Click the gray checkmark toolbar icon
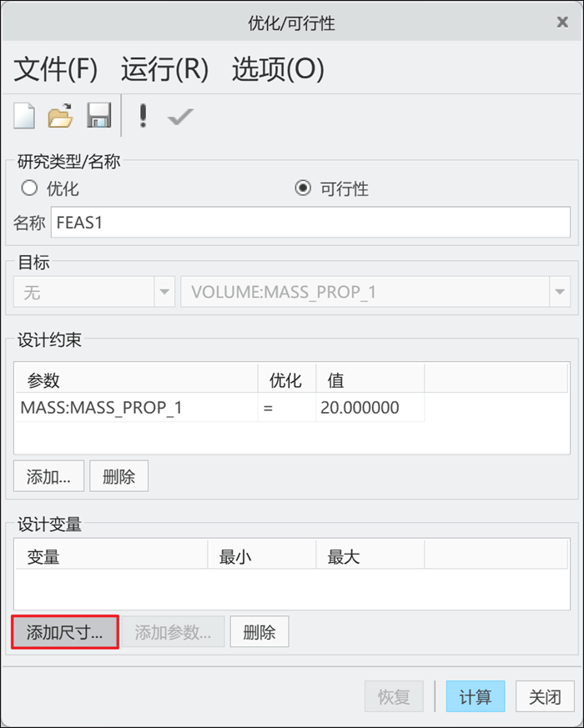The image size is (584, 728). tap(180, 117)
